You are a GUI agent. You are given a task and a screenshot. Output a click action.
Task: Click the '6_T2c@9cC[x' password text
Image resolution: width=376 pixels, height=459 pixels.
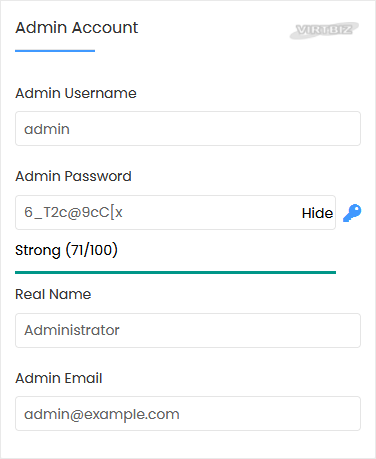point(73,212)
